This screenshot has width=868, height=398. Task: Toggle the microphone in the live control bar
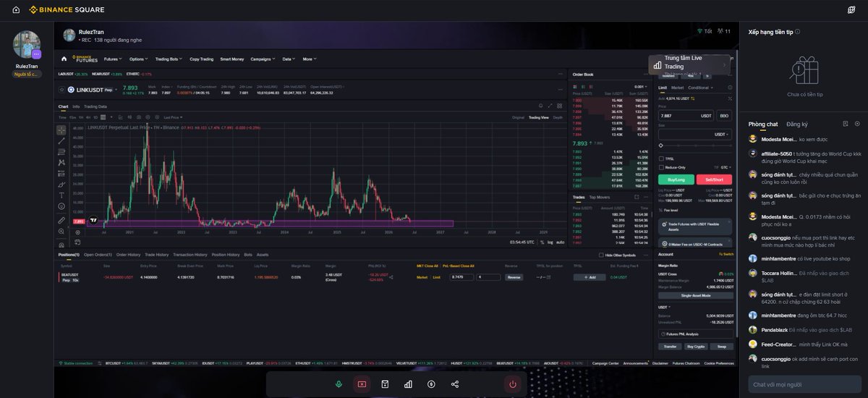339,384
